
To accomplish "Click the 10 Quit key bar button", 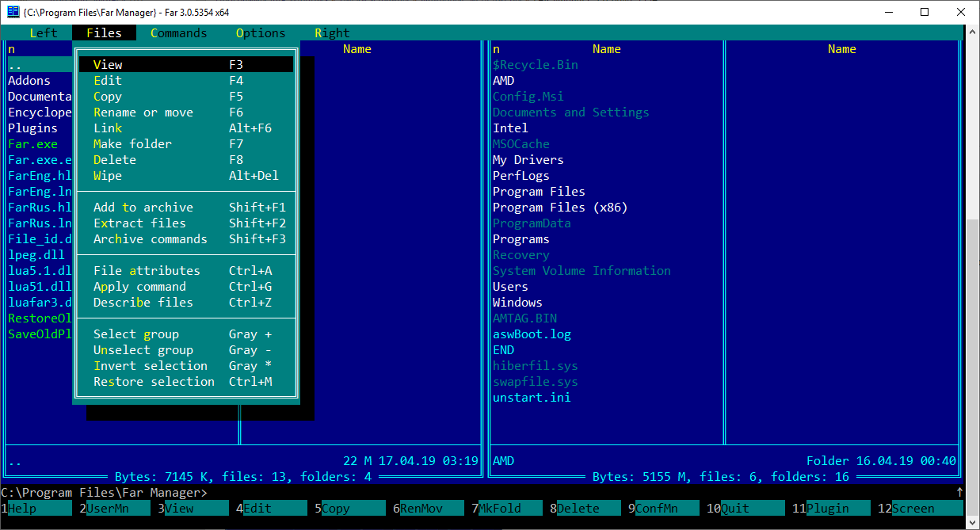I will (x=749, y=509).
